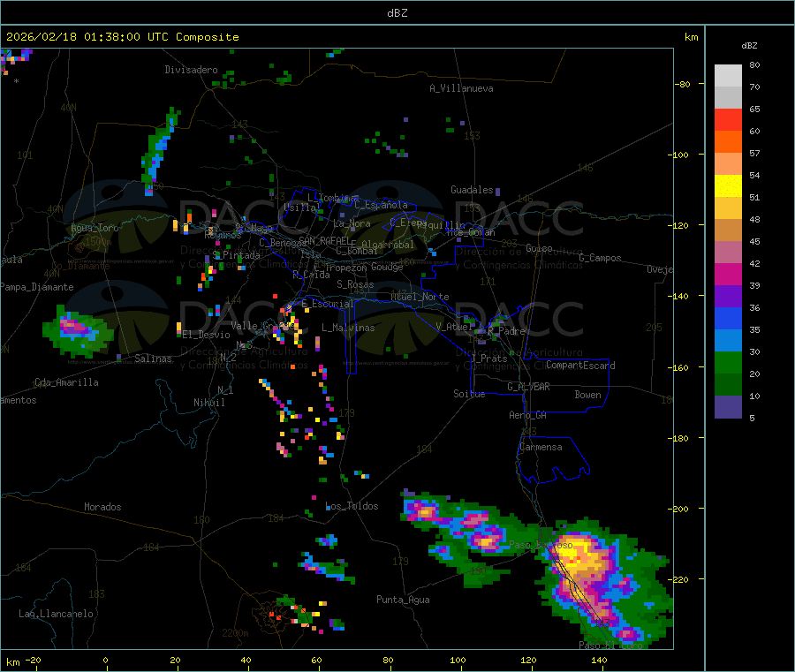
Task: Click the Carmensa place label
Action: pos(541,447)
